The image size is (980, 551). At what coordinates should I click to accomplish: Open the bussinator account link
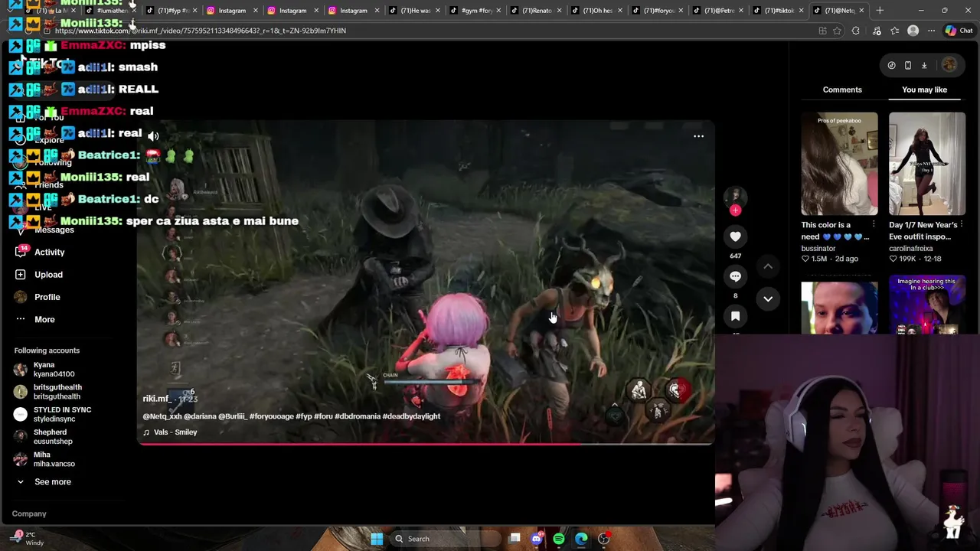(x=818, y=248)
